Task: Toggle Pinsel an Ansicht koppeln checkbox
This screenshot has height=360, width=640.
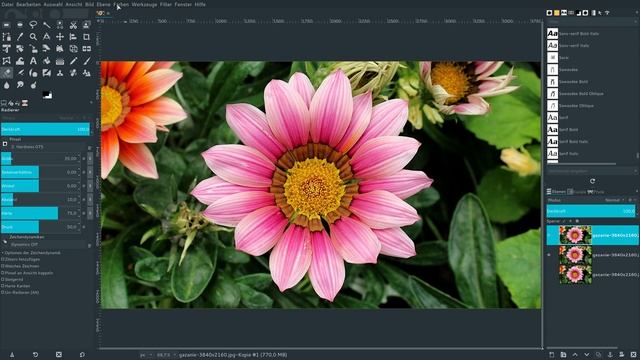Action: (2, 273)
